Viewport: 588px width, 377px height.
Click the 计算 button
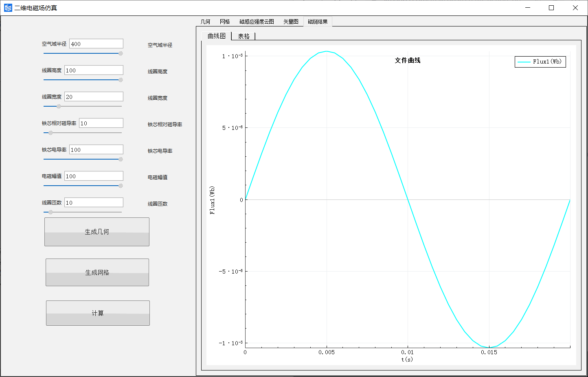click(x=98, y=313)
